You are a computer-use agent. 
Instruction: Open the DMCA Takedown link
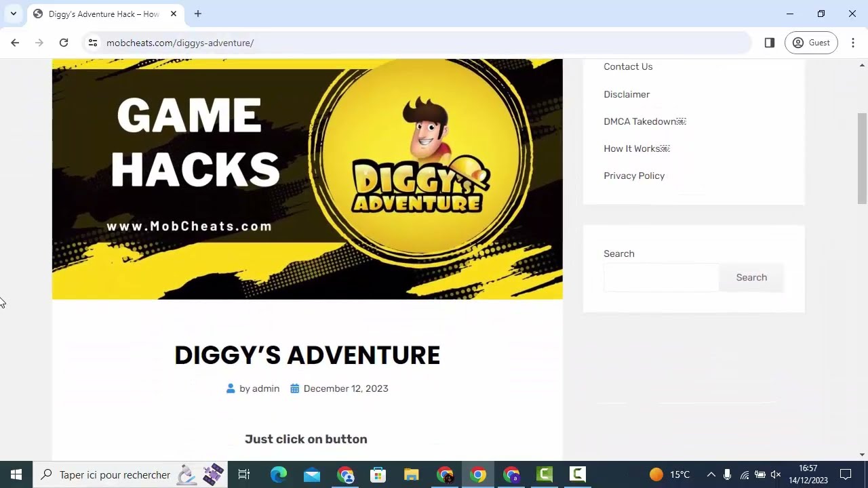[645, 121]
